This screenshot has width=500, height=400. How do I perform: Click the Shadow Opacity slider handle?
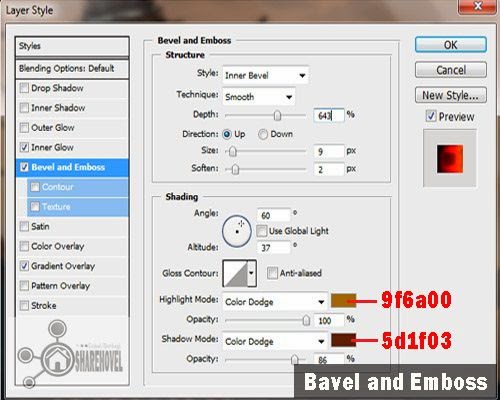click(294, 359)
